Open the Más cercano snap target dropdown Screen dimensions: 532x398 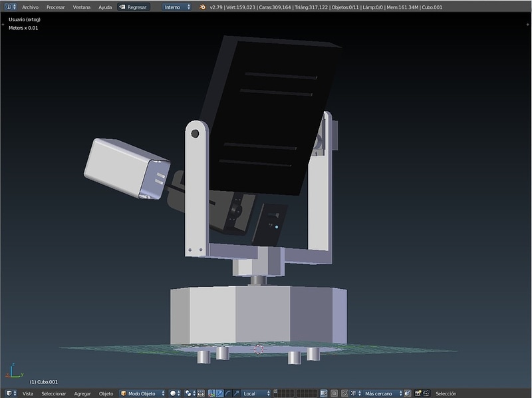click(382, 393)
